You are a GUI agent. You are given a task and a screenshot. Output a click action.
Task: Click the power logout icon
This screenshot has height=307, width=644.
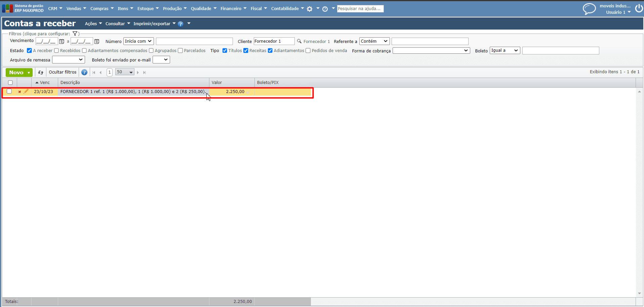639,8
